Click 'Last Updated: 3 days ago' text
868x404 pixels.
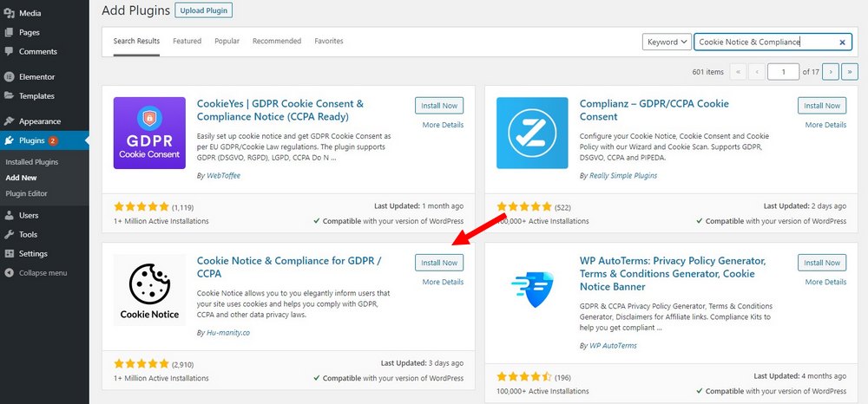click(x=423, y=363)
